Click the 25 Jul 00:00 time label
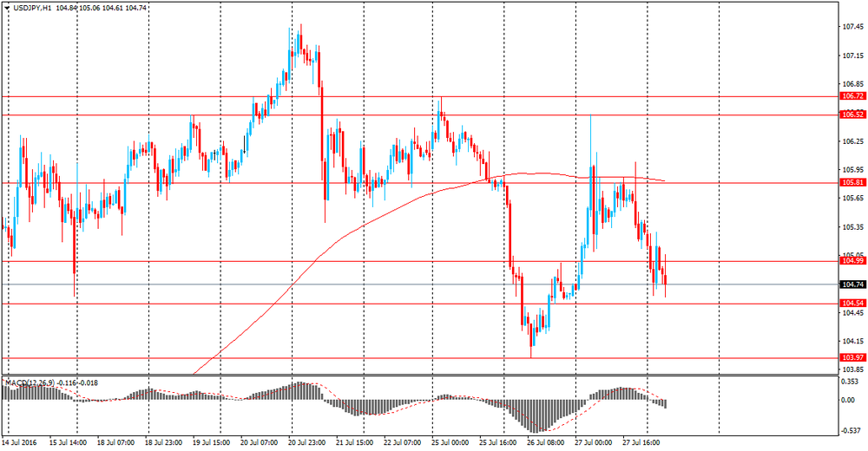 click(450, 442)
